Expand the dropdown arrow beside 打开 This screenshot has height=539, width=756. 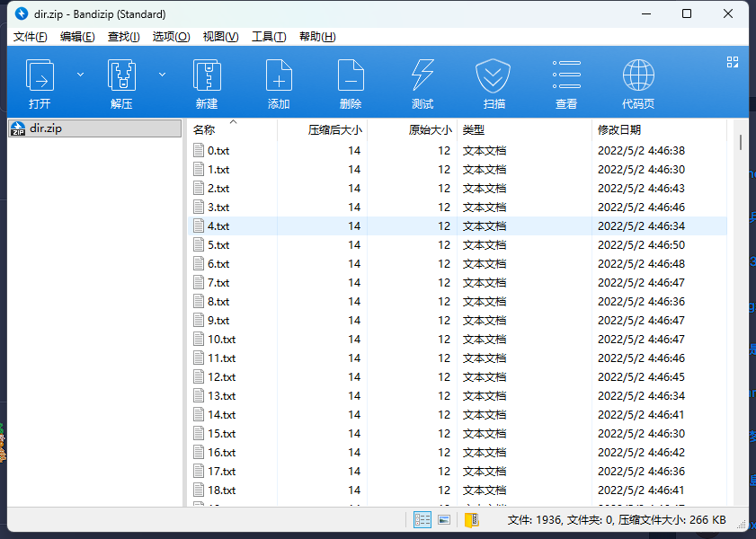point(80,75)
